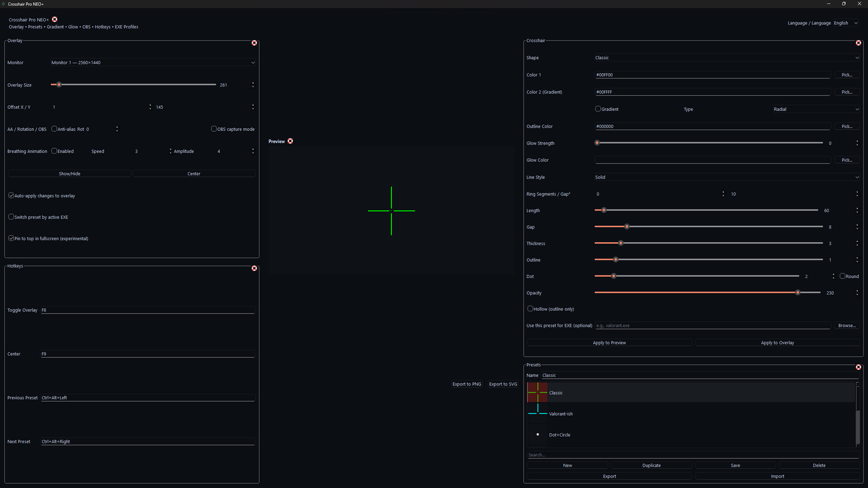This screenshot has height=488, width=868.
Task: Open the Shape dropdown showing Classic
Action: [x=726, y=57]
